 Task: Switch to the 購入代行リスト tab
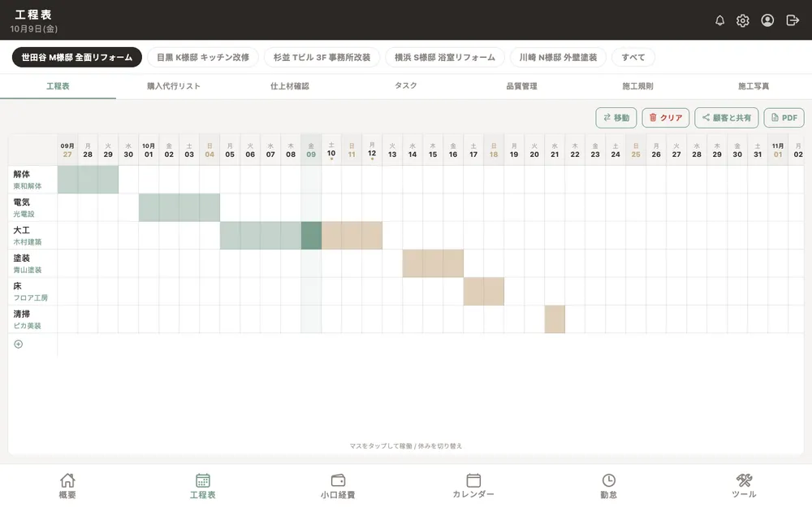pos(174,86)
